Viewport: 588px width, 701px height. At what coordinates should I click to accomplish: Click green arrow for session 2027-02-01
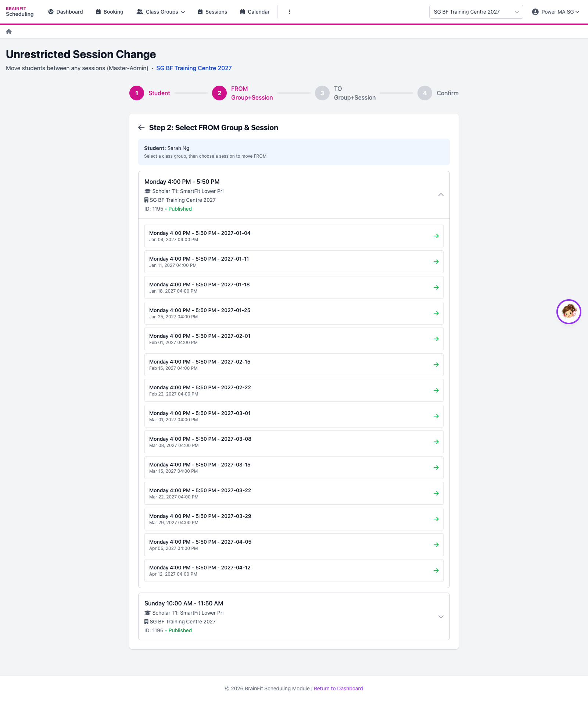(436, 339)
